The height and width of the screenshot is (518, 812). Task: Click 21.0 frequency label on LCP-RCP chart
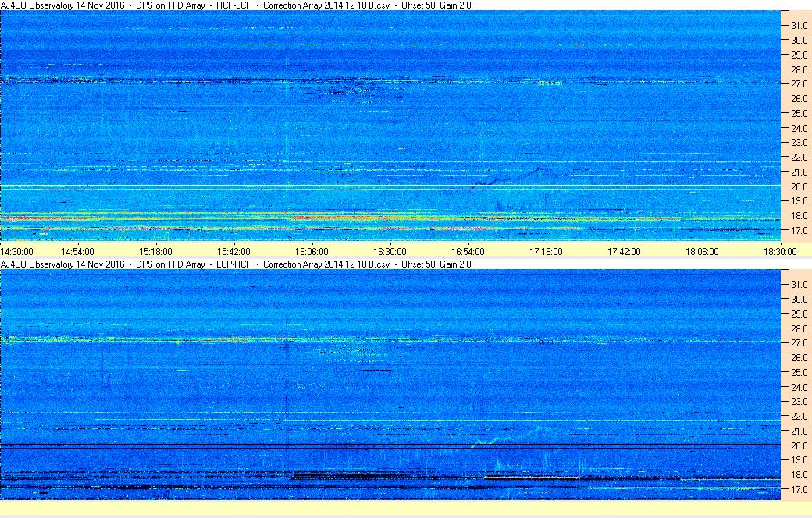[799, 431]
